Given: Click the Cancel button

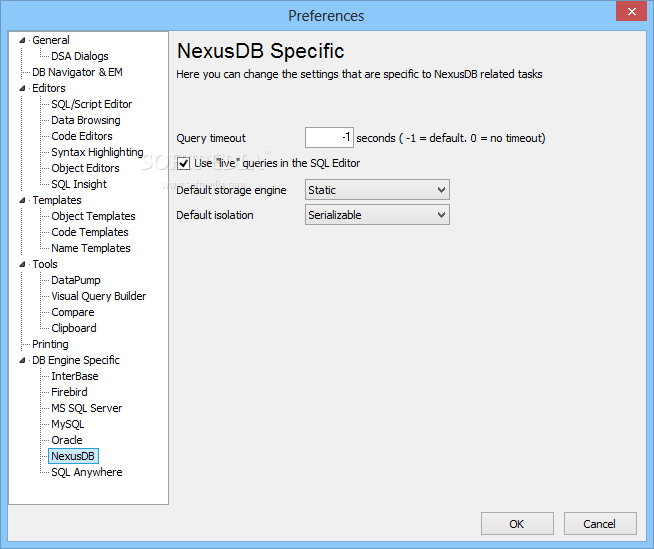Looking at the screenshot, I should click(x=600, y=524).
